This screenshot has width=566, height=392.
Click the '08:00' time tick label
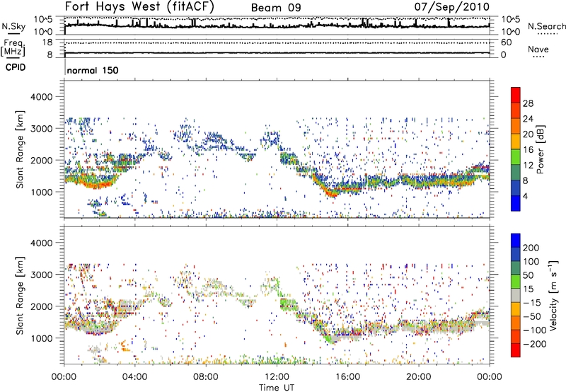[x=206, y=377]
